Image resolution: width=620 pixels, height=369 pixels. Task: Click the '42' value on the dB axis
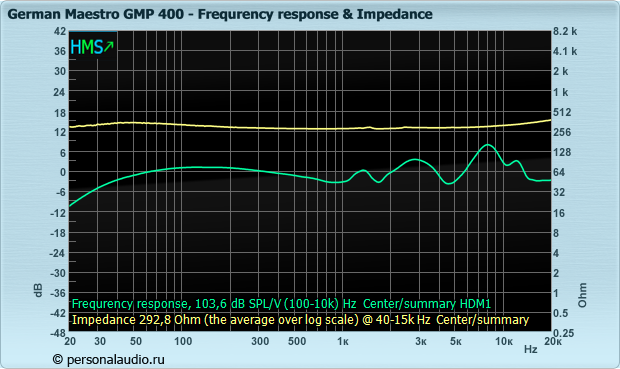click(60, 31)
